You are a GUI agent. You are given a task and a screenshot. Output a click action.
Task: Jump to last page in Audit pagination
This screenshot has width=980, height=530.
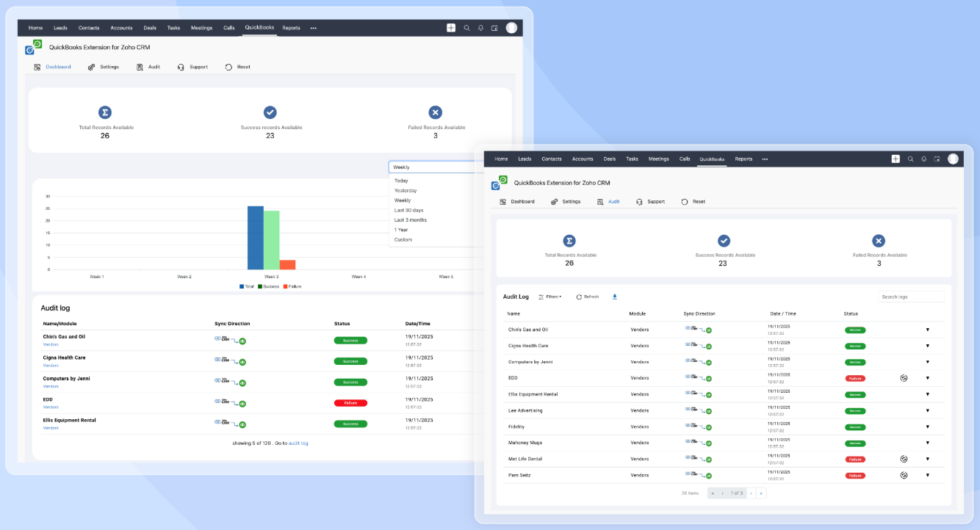click(761, 493)
